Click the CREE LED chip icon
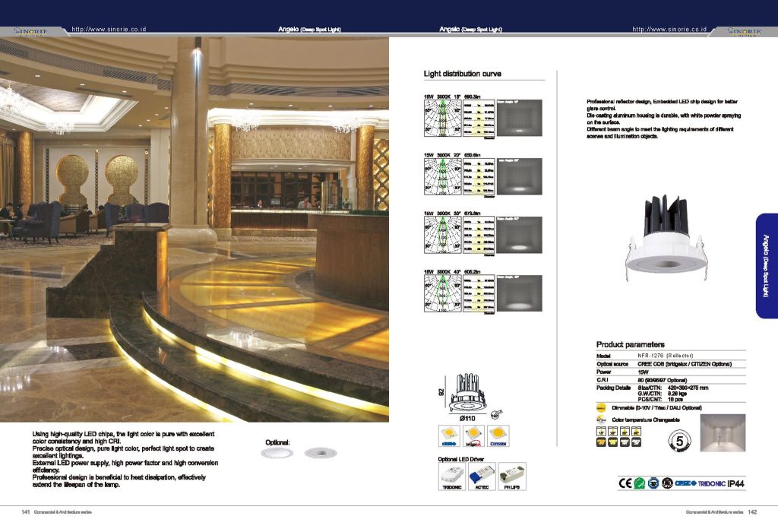 coord(448,437)
